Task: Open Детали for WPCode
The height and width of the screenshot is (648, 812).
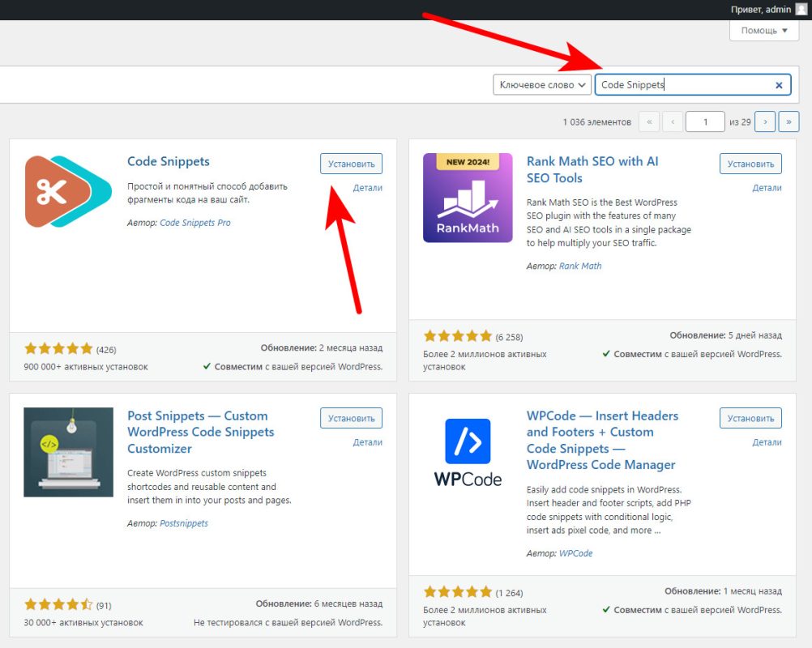Action: (767, 442)
